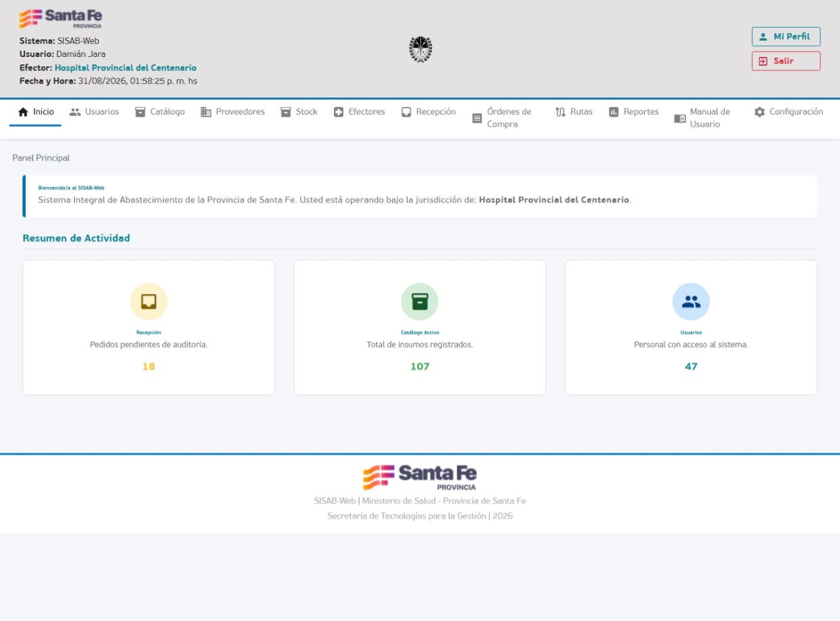
Task: View the Reportes tab
Action: 633,112
